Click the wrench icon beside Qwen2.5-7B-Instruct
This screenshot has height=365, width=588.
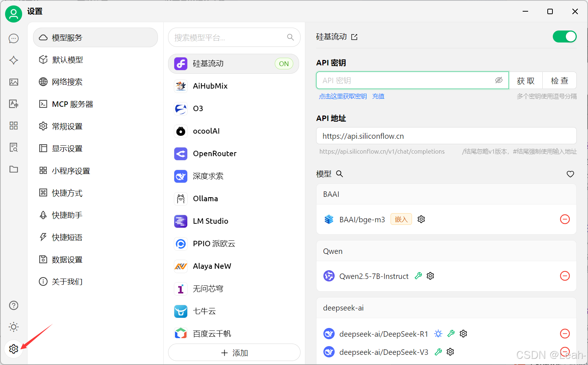[x=418, y=276]
